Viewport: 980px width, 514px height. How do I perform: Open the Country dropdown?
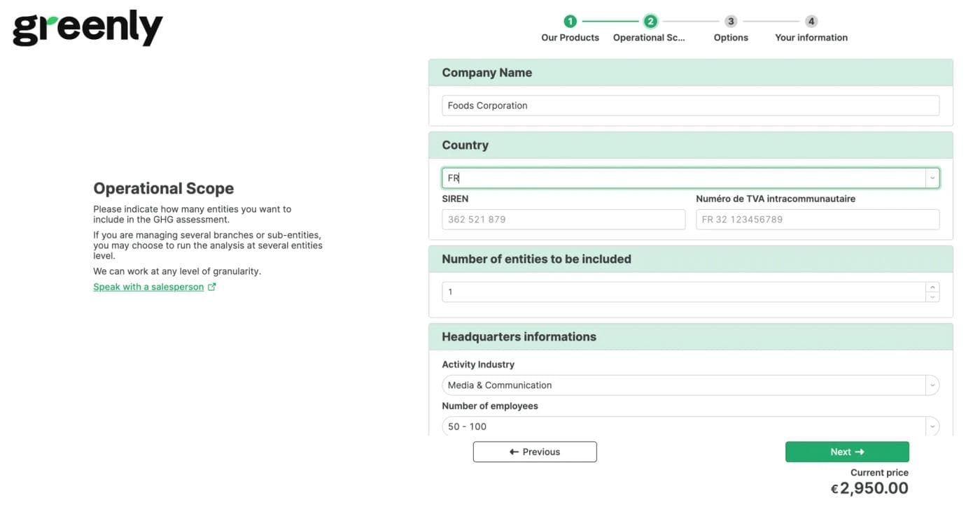coord(932,177)
